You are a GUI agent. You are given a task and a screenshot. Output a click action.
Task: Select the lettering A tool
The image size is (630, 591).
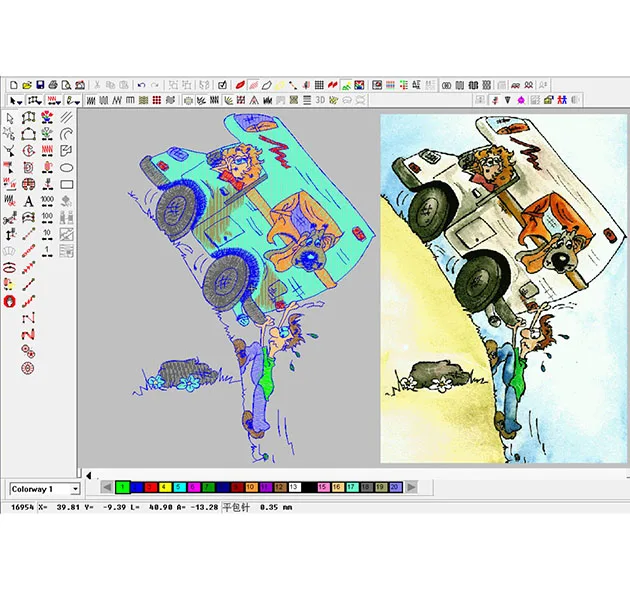29,201
